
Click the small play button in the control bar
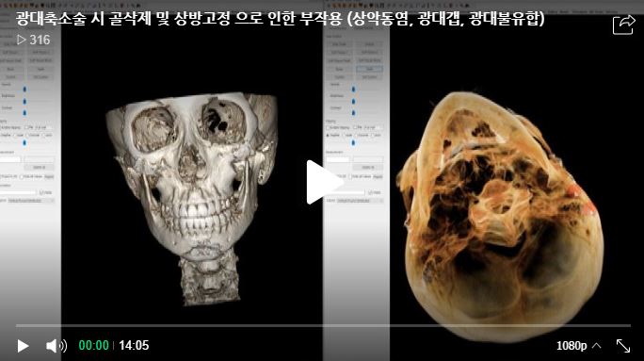[x=23, y=346]
